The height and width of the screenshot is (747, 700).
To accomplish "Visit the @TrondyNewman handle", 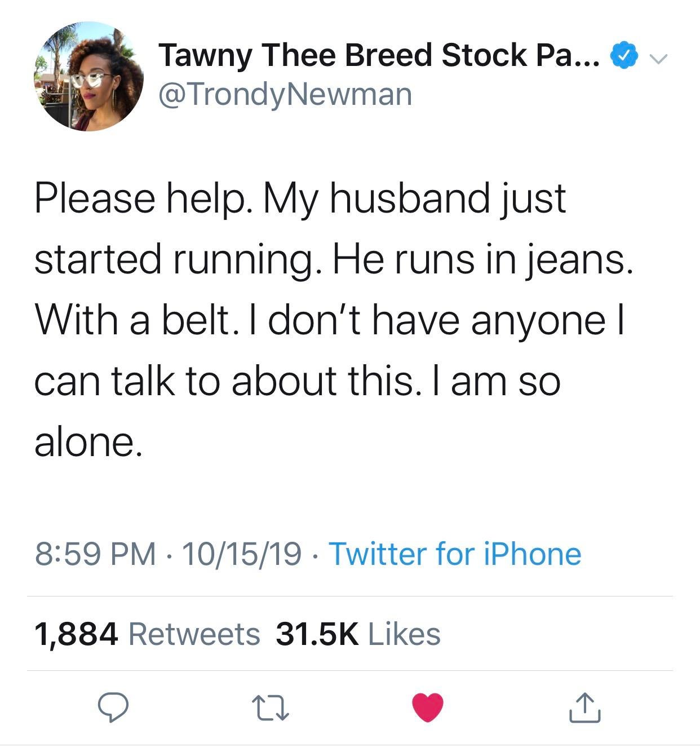I will click(x=285, y=94).
